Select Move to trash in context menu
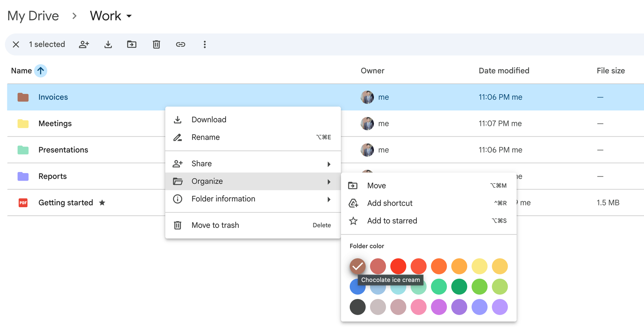644x333 pixels. pos(215,225)
